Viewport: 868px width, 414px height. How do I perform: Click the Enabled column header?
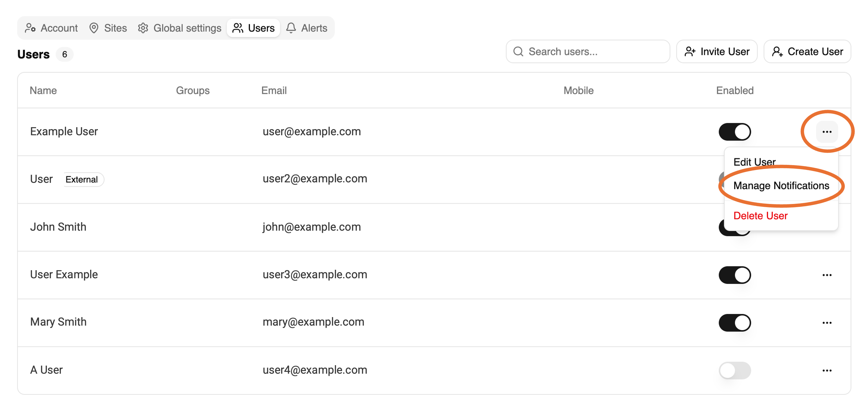(734, 90)
